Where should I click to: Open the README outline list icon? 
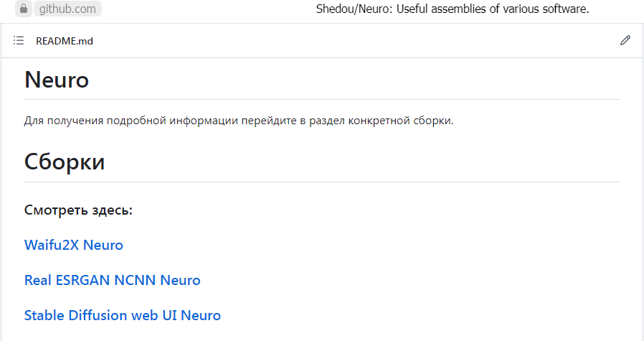[19, 41]
